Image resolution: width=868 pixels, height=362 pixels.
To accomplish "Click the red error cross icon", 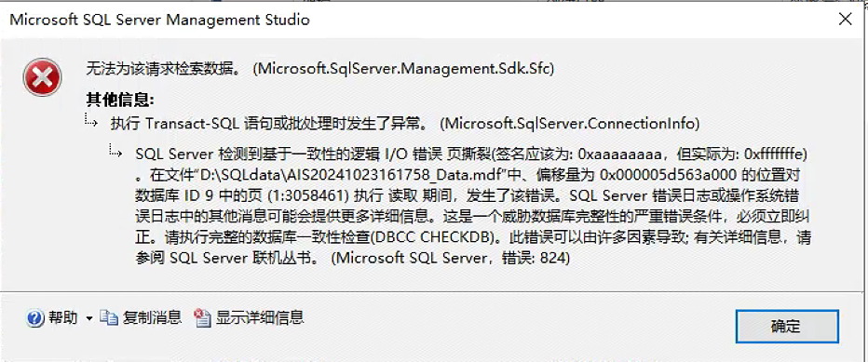I will coord(42,79).
